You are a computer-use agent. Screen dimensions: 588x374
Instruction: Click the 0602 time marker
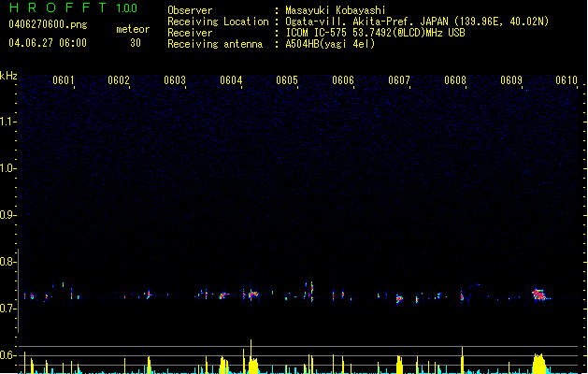[119, 80]
